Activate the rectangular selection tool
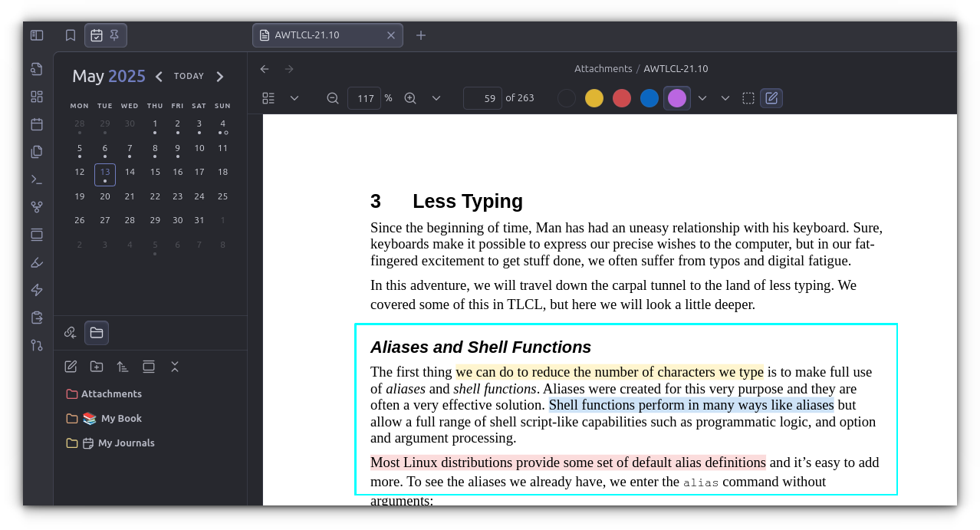 point(748,98)
